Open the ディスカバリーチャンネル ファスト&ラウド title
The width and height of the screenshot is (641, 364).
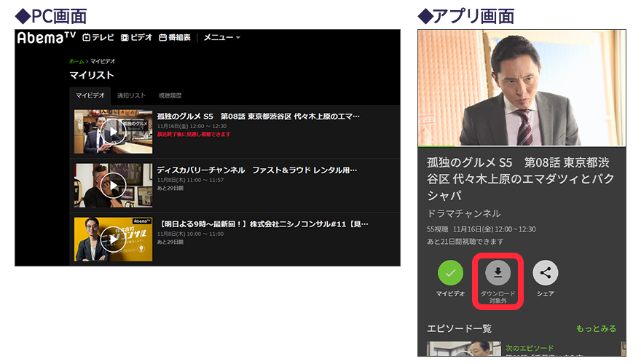pos(257,170)
